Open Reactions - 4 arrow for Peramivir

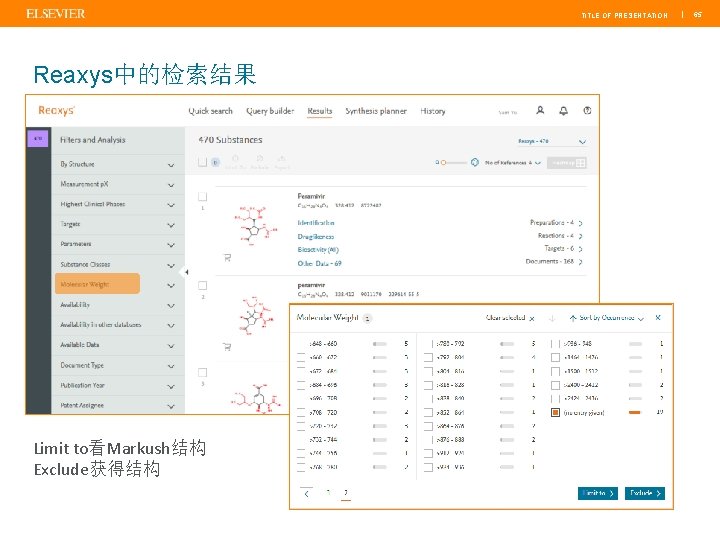pyautogui.click(x=580, y=236)
